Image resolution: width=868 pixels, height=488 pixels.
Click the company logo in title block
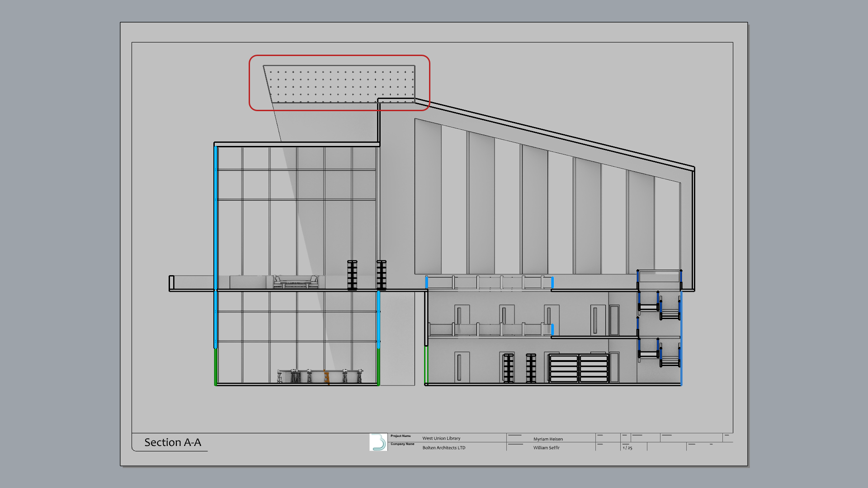tap(378, 442)
